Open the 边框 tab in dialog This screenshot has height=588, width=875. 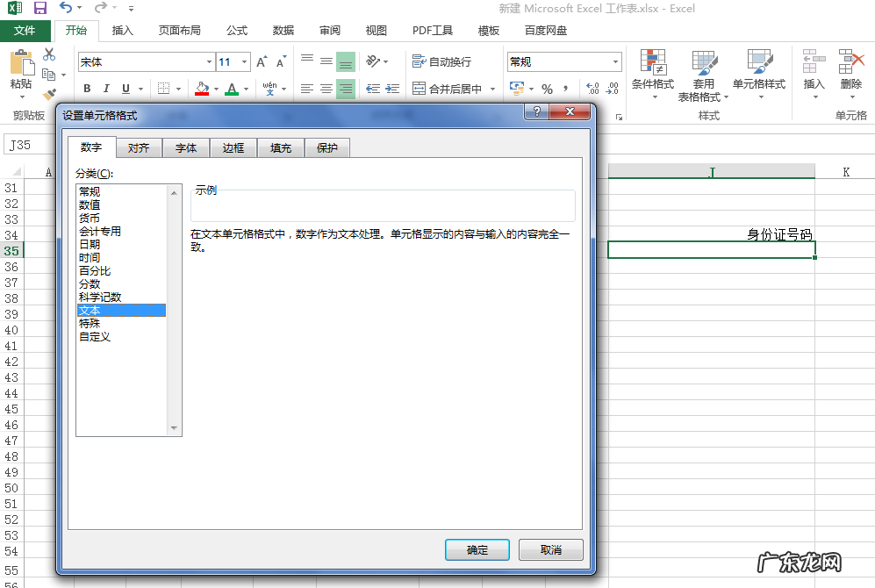[x=233, y=147]
